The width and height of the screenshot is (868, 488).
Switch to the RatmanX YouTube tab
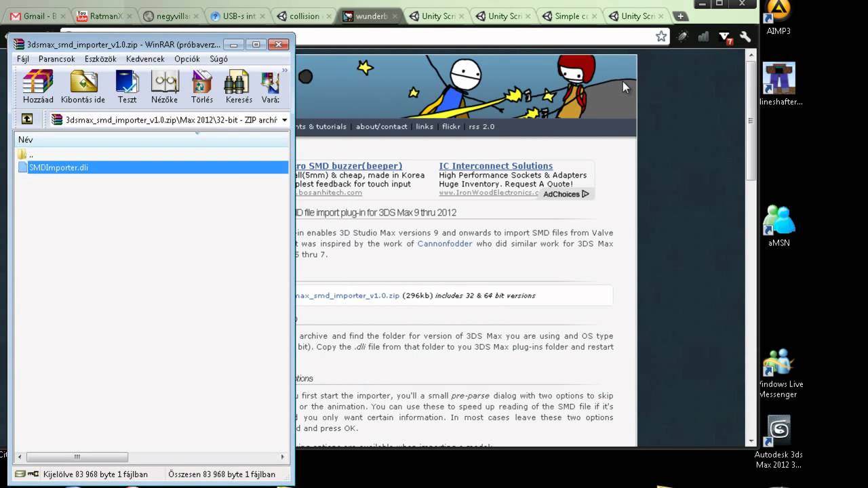click(103, 16)
